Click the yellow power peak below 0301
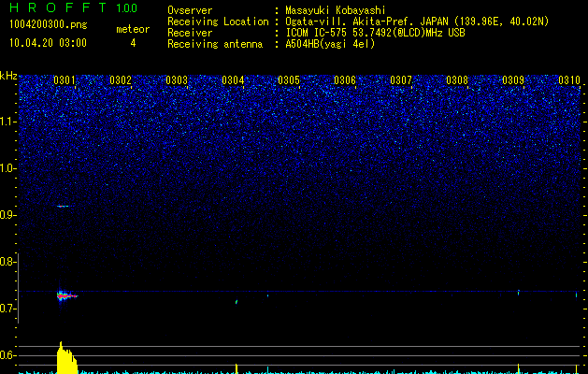The height and width of the screenshot is (374, 588). pos(66,357)
